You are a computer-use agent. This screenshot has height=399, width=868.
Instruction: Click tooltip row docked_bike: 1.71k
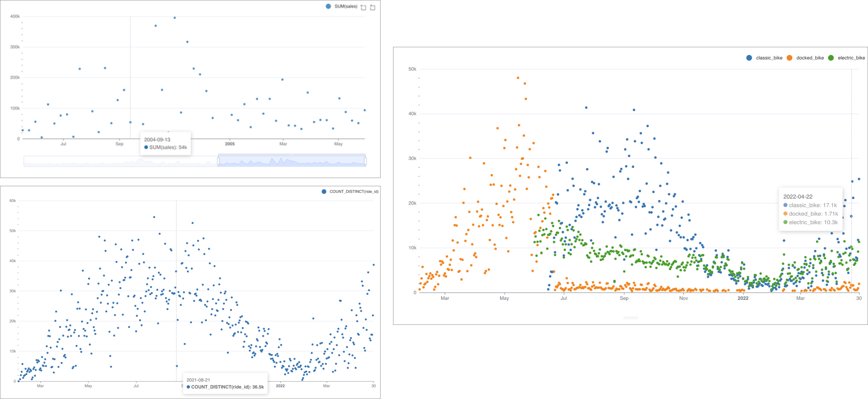tap(810, 214)
